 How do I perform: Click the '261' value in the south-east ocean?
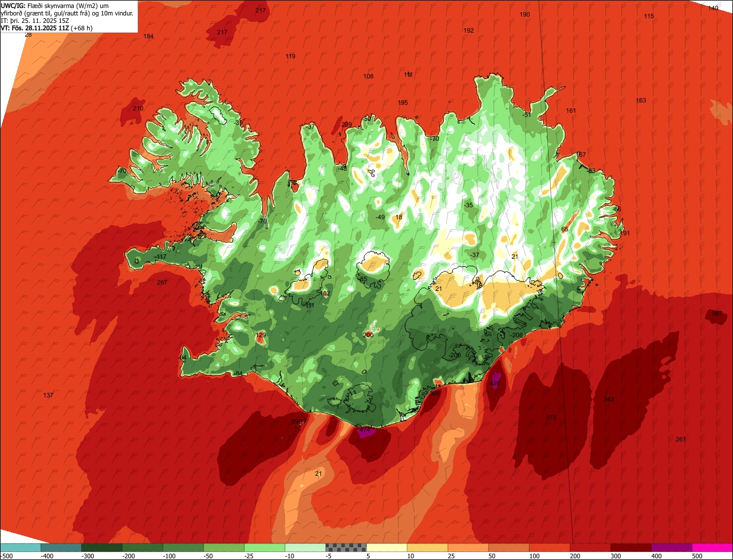(x=680, y=439)
